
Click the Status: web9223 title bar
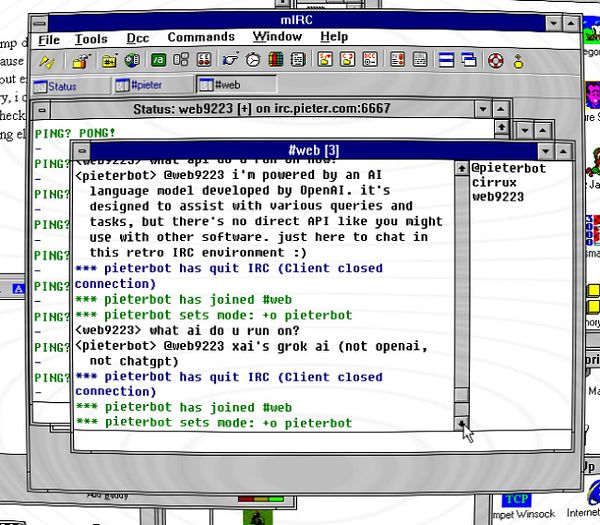pyautogui.click(x=262, y=109)
